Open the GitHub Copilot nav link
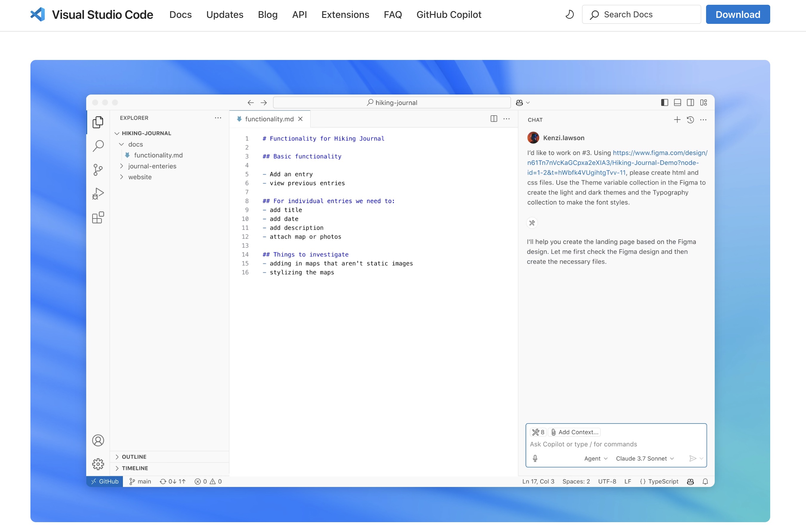The image size is (806, 532). 449,15
